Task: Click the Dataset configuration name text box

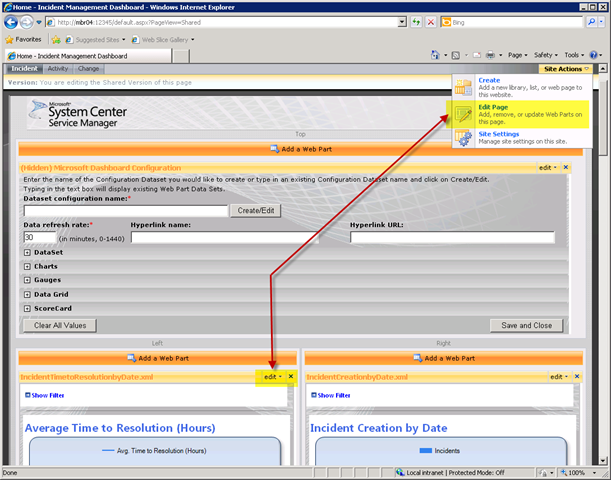Action: 125,211
